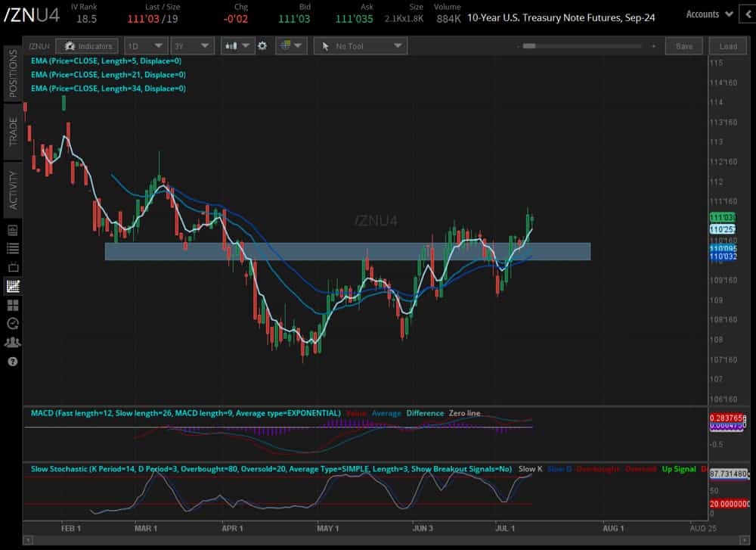Screen dimensions: 756x550
Task: Open the news icon in left sidebar
Action: (x=13, y=230)
